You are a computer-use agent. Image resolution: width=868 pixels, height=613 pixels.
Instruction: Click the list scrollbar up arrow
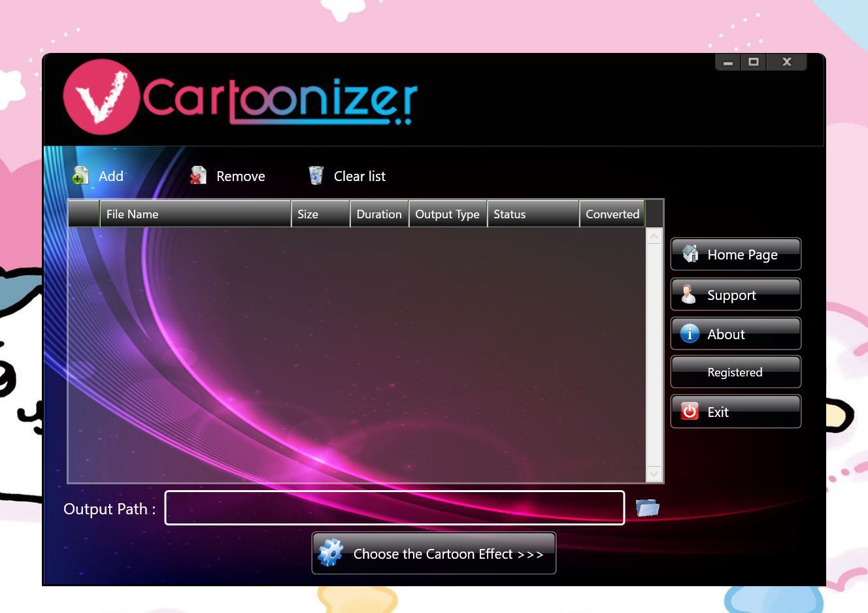point(654,236)
